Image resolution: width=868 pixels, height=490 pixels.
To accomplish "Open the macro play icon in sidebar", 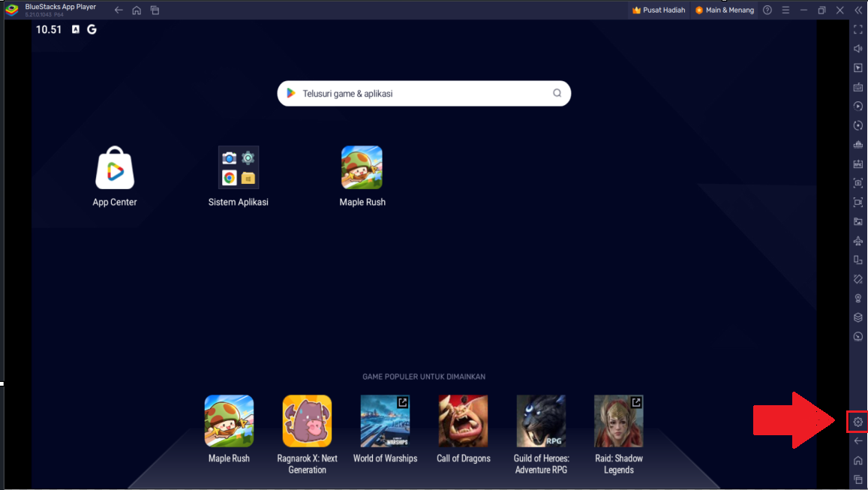I will (x=857, y=107).
